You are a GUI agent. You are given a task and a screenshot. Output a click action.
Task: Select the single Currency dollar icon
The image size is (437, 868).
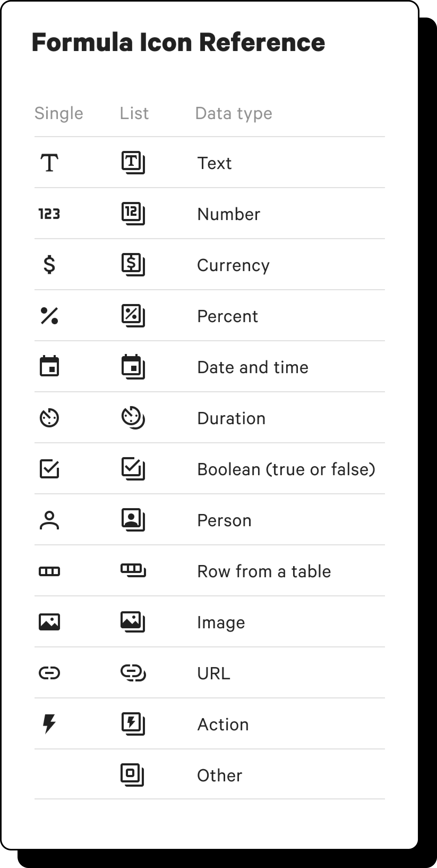pos(49,264)
